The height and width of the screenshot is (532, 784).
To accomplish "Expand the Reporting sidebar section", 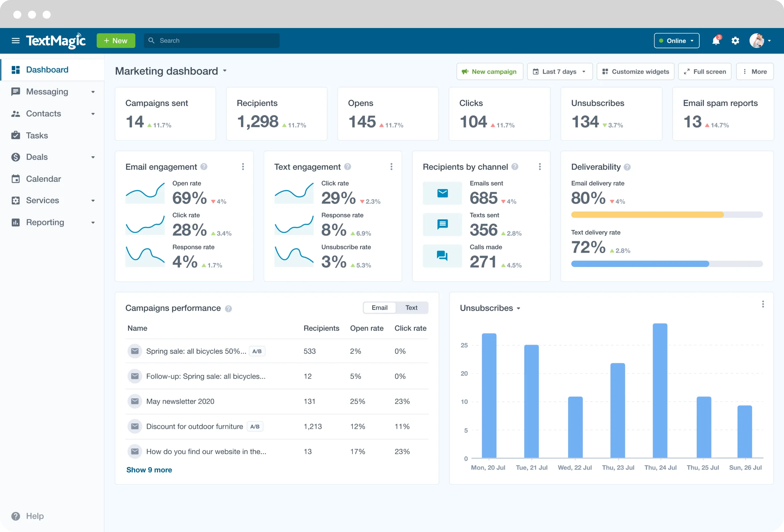I will [45, 222].
